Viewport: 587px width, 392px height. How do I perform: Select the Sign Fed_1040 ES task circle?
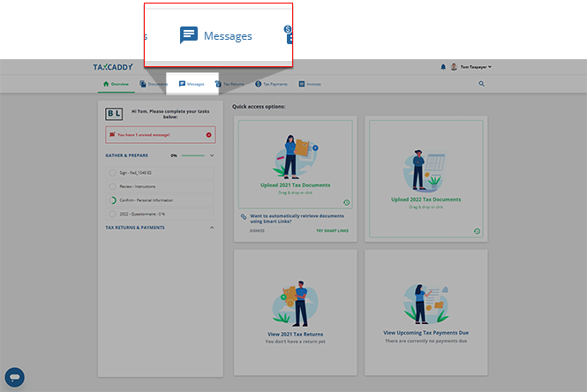[112, 174]
